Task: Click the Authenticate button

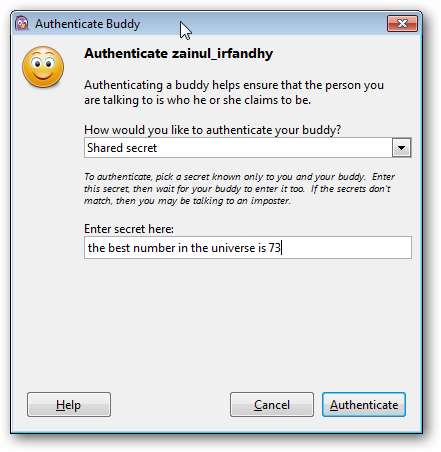Action: (364, 405)
